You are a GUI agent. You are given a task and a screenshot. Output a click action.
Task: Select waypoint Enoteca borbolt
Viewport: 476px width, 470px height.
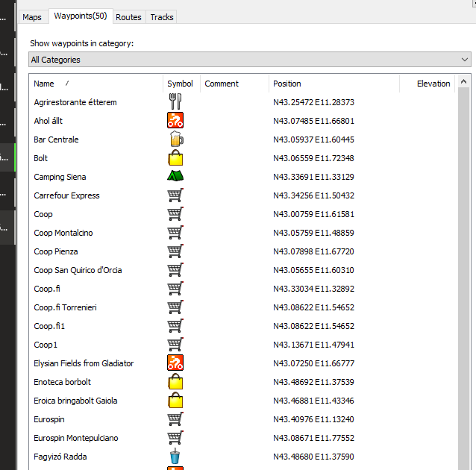tap(62, 382)
